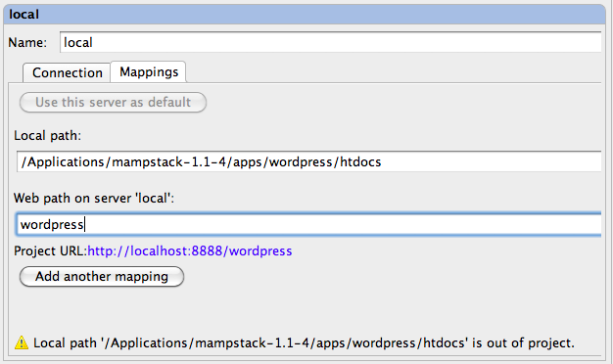
Task: Click the 'local' panel title bar
Action: coord(305,15)
